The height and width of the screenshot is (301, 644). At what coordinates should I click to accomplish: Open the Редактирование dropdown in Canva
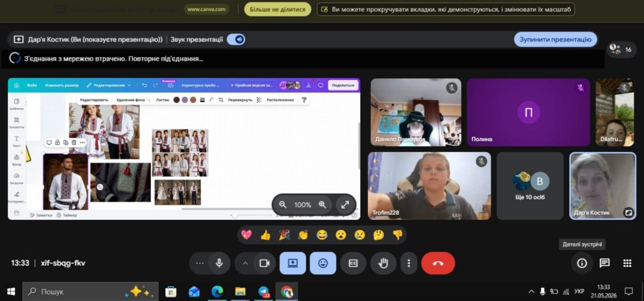[x=108, y=85]
